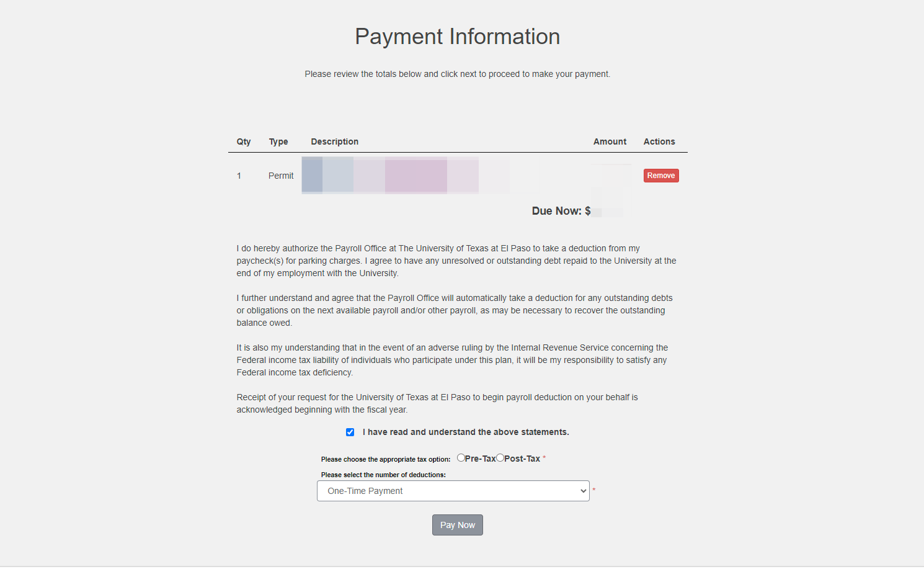Click the Internal Revenue Service adverse ruling paragraph
This screenshot has width=924, height=569.
(452, 360)
